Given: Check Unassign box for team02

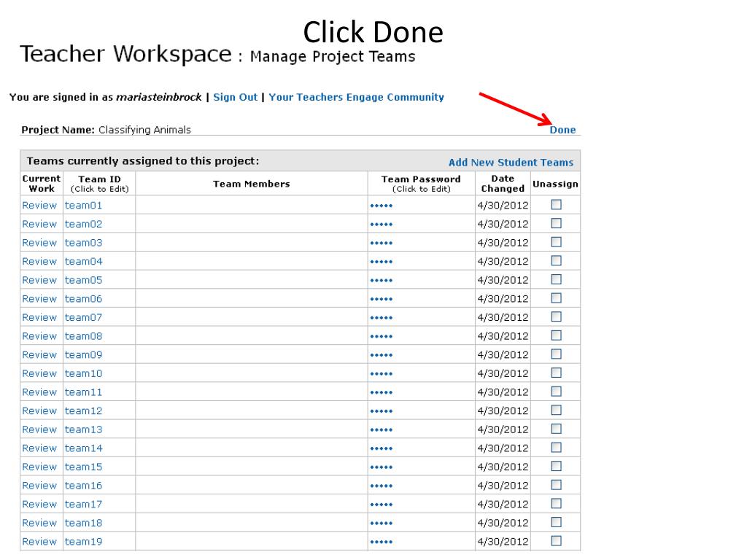Looking at the screenshot, I should [556, 223].
